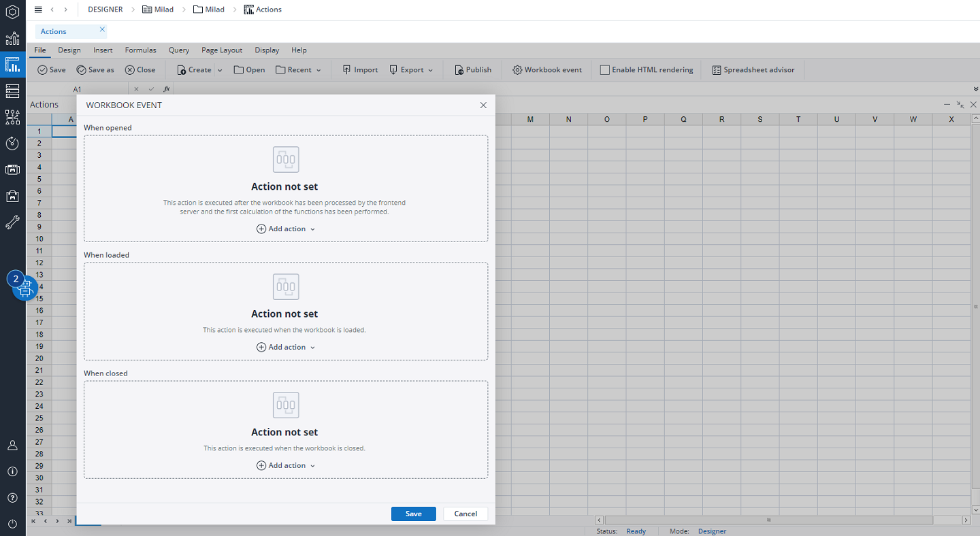Image resolution: width=980 pixels, height=536 pixels.
Task: Expand Add action under When opened
Action: click(286, 229)
